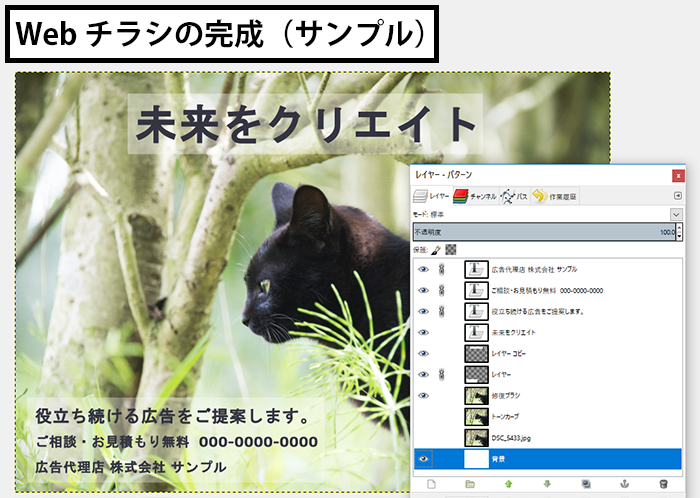Select the 役立ち続ける広告をご提案します。 layer name

tap(538, 311)
